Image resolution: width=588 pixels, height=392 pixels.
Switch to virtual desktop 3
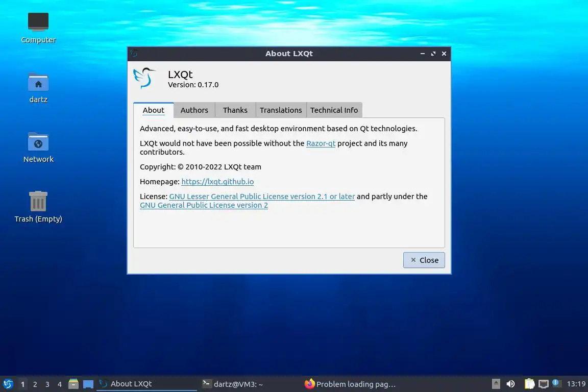point(47,384)
